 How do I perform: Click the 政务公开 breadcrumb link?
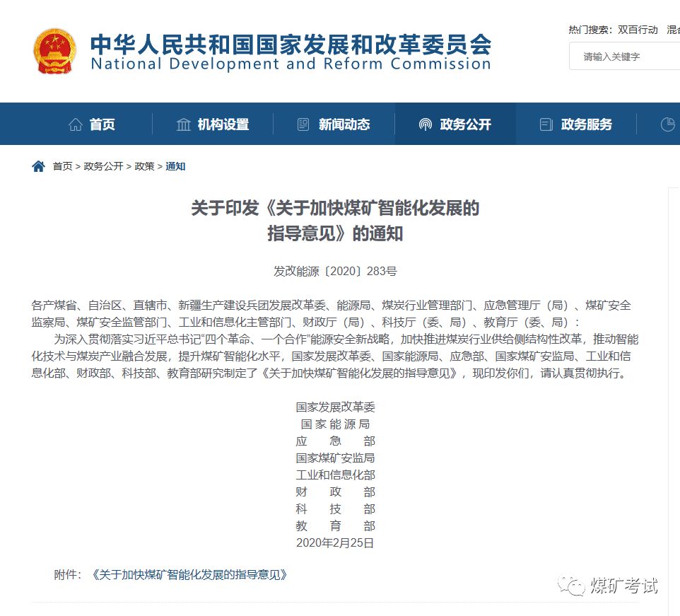[x=104, y=166]
